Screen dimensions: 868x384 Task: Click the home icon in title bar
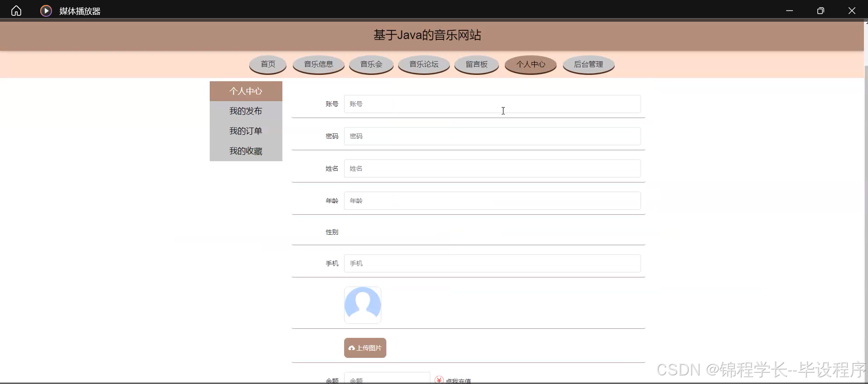pyautogui.click(x=16, y=10)
